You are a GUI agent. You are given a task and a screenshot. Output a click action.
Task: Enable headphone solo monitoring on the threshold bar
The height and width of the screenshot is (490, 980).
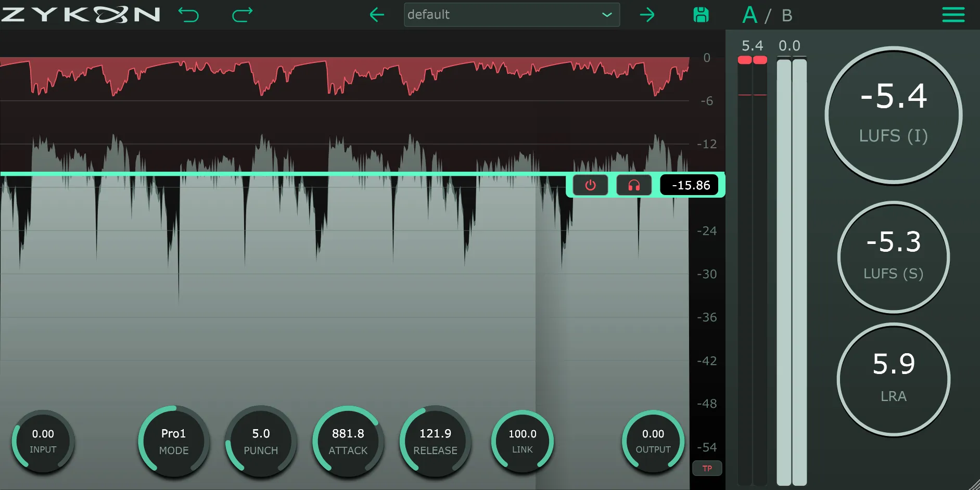[x=634, y=185]
